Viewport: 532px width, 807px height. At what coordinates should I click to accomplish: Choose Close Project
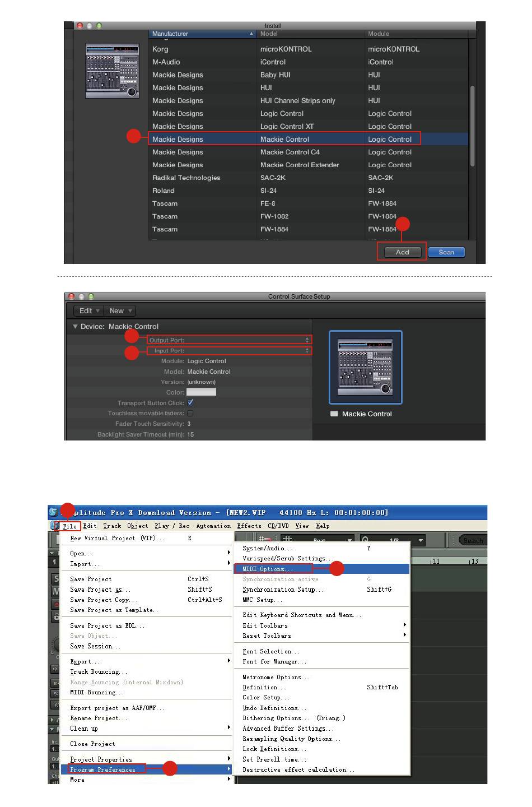(x=147, y=744)
